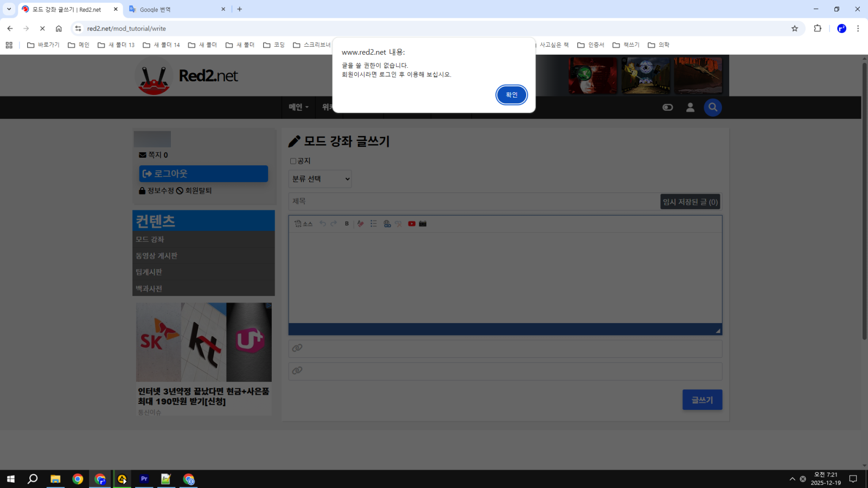Expand the 메인 navigation dropdown

tap(298, 107)
